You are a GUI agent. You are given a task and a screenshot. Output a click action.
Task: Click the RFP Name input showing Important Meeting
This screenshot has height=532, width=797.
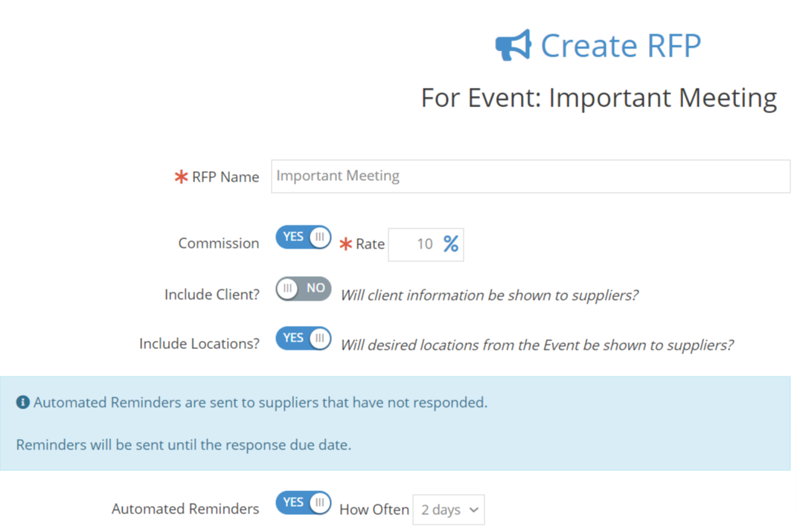(x=530, y=176)
